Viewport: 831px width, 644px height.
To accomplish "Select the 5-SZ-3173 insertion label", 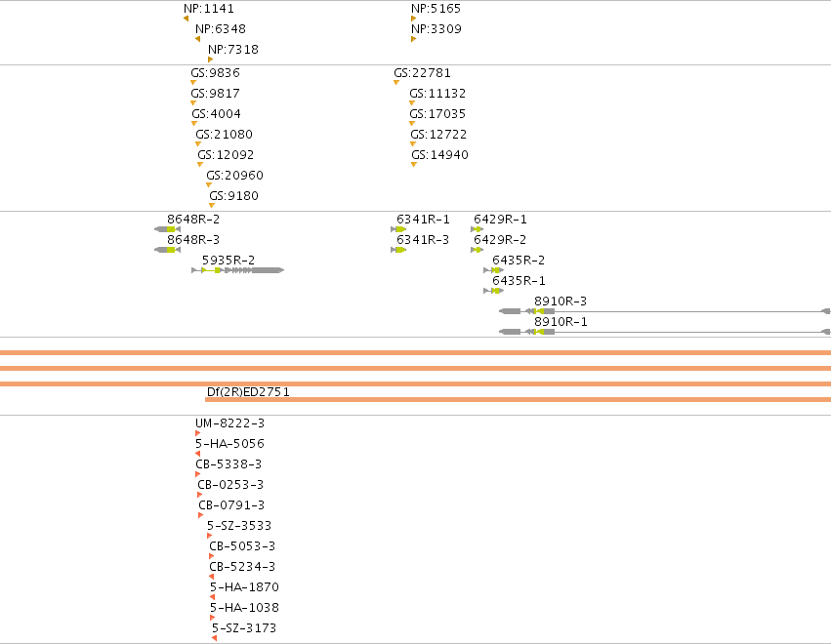I will 244,628.
